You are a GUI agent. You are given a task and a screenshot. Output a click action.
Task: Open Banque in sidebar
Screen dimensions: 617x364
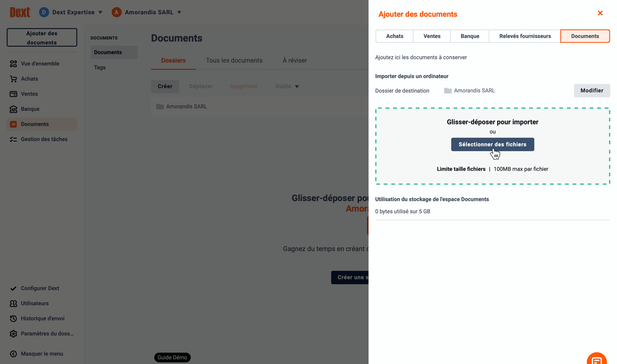click(x=42, y=109)
